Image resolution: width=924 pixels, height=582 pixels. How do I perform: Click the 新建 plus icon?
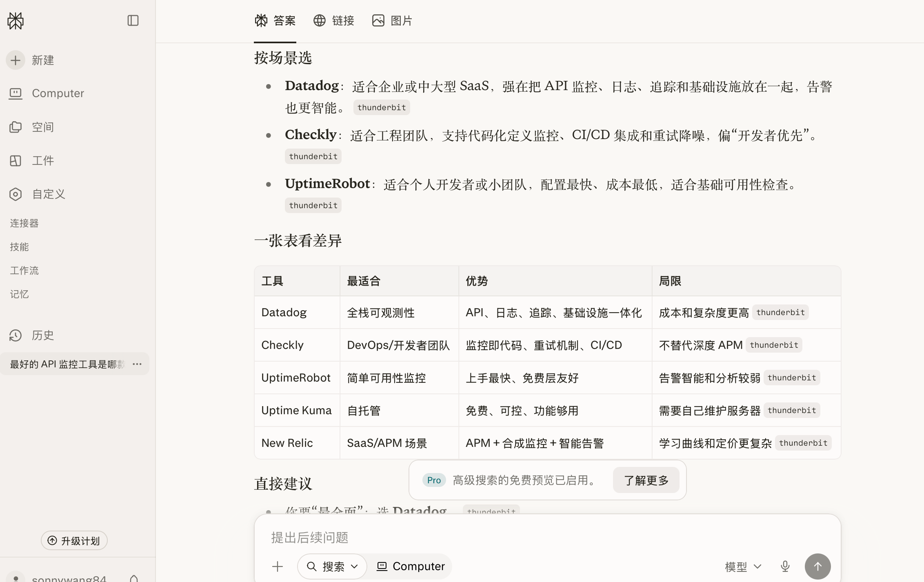click(x=16, y=60)
